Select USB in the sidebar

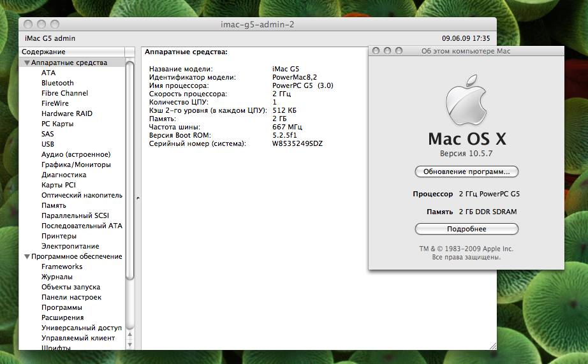point(48,144)
